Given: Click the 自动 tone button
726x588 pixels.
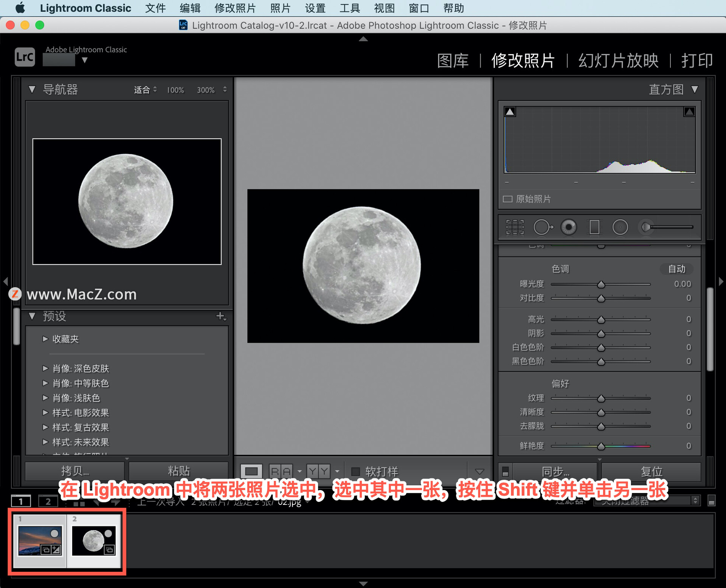Looking at the screenshot, I should tap(676, 269).
